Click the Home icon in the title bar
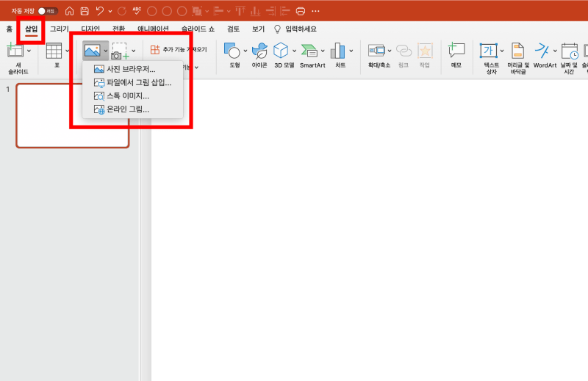The height and width of the screenshot is (381, 588). (69, 11)
